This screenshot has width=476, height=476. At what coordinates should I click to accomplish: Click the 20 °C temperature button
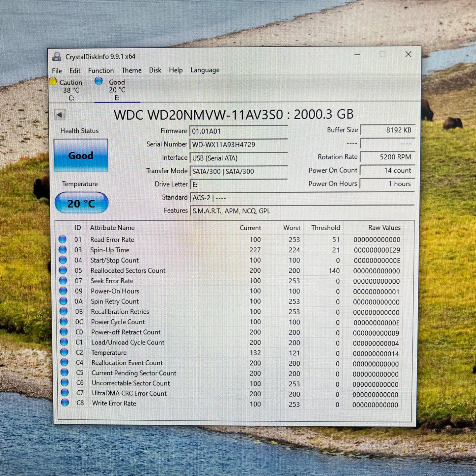(81, 203)
